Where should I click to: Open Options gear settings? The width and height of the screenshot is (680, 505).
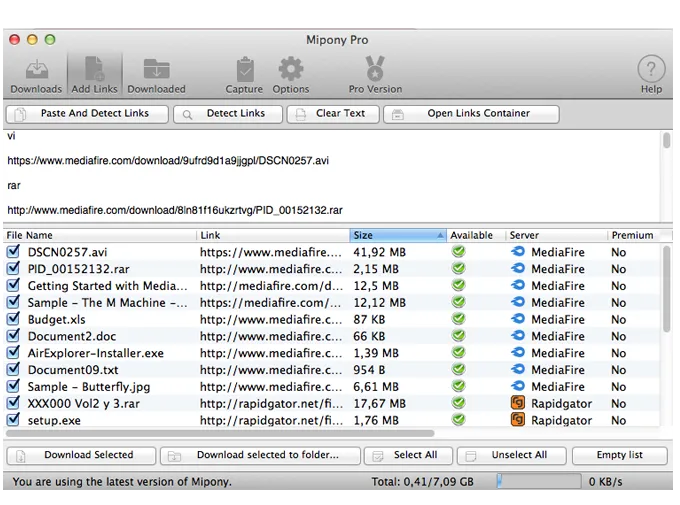click(291, 76)
